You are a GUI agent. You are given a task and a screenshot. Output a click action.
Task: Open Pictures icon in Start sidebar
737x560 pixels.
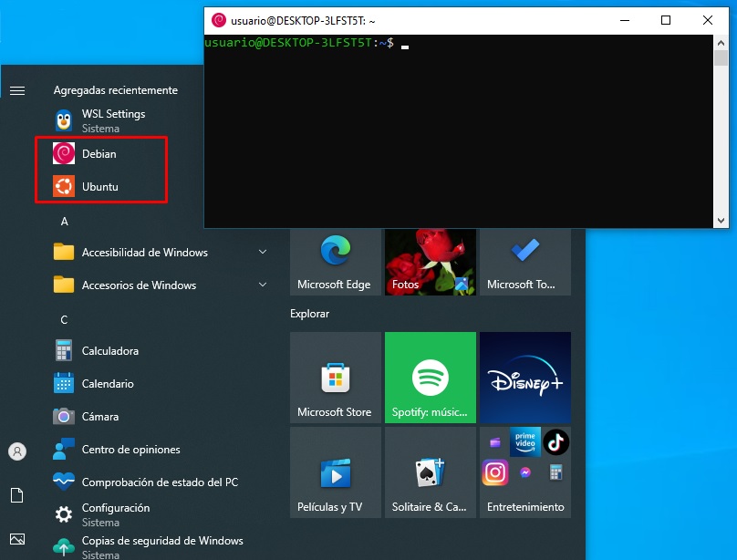coord(17,539)
